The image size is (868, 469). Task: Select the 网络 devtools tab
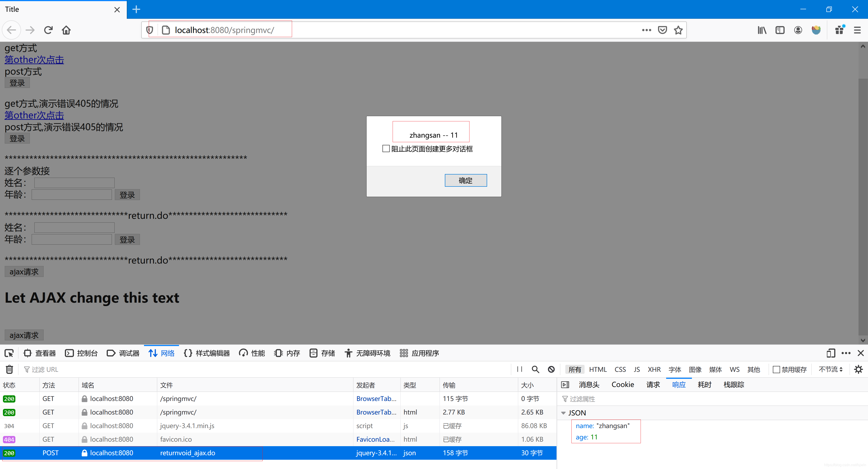click(x=161, y=353)
